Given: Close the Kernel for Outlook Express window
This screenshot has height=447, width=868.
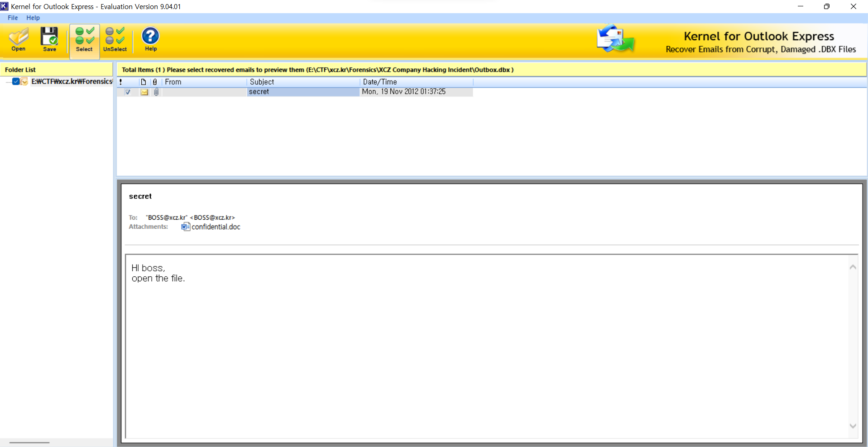Looking at the screenshot, I should [854, 6].
